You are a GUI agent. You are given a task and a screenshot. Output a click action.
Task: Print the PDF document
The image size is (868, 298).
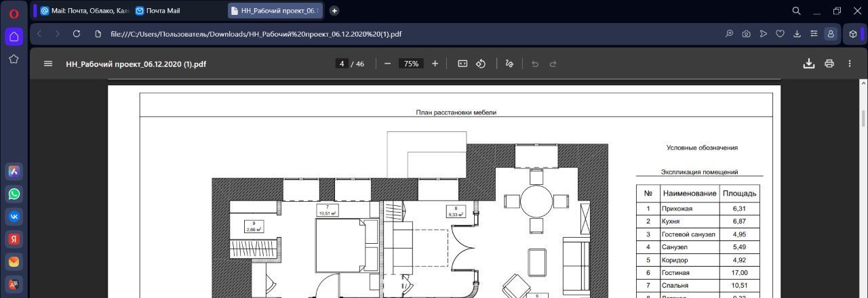[829, 64]
